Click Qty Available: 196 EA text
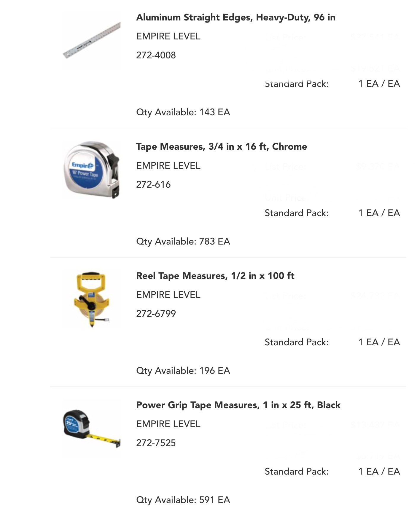 click(x=183, y=371)
